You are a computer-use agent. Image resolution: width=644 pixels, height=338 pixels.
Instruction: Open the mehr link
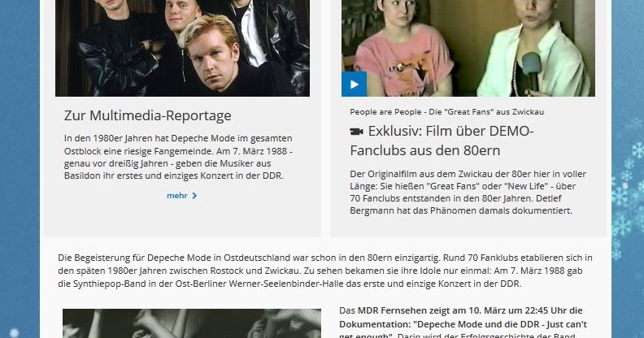tap(181, 196)
